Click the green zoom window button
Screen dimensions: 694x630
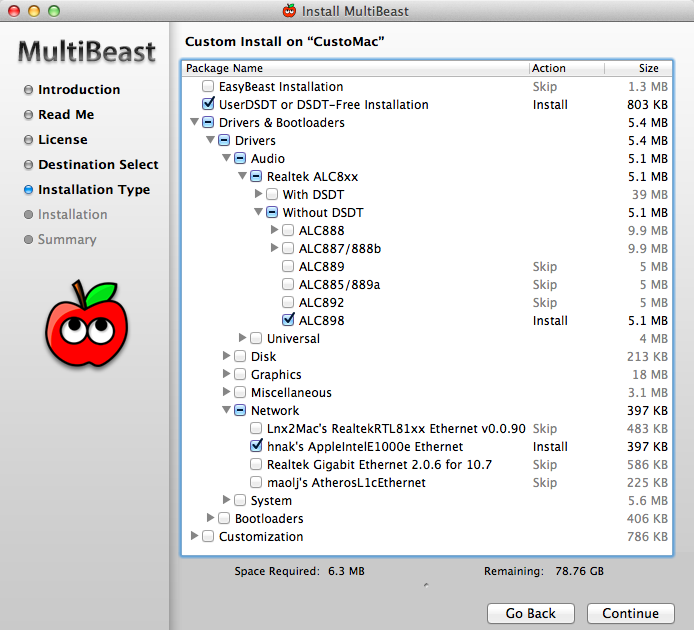tap(54, 11)
